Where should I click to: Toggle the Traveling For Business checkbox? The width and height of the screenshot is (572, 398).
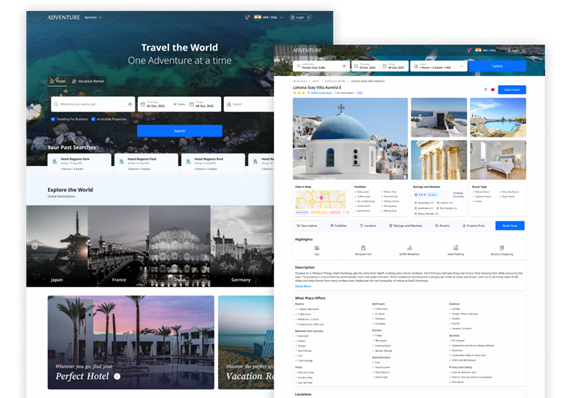pos(53,119)
